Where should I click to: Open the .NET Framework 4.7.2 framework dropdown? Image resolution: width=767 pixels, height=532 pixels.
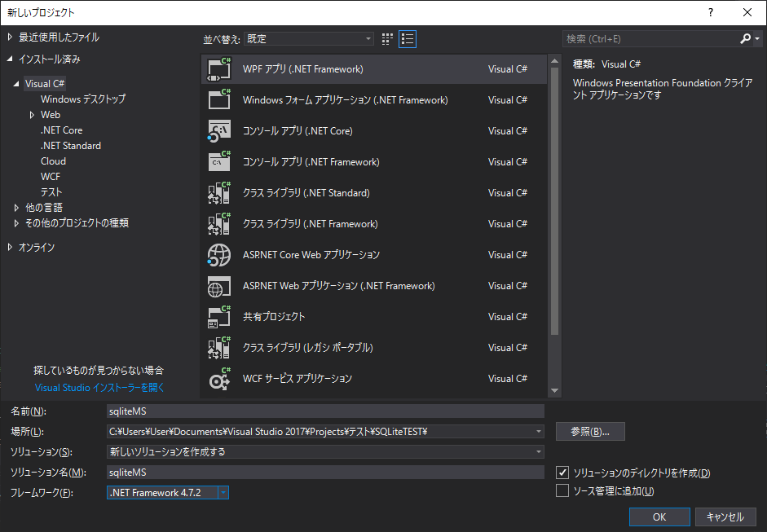222,492
